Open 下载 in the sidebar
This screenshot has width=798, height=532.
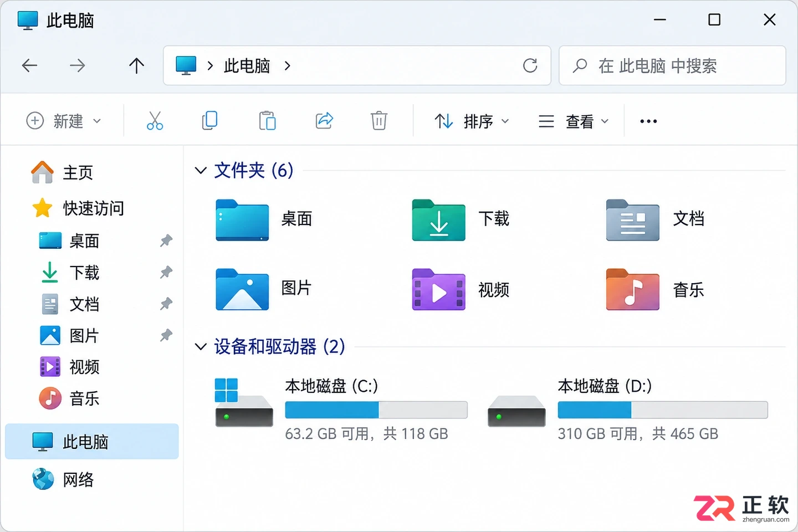click(69, 272)
